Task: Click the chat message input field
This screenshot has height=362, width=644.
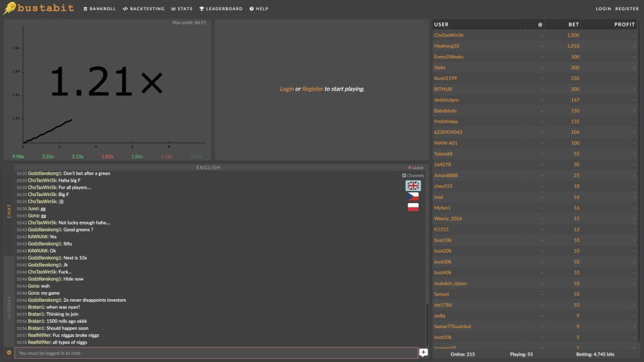Action: coord(216,353)
